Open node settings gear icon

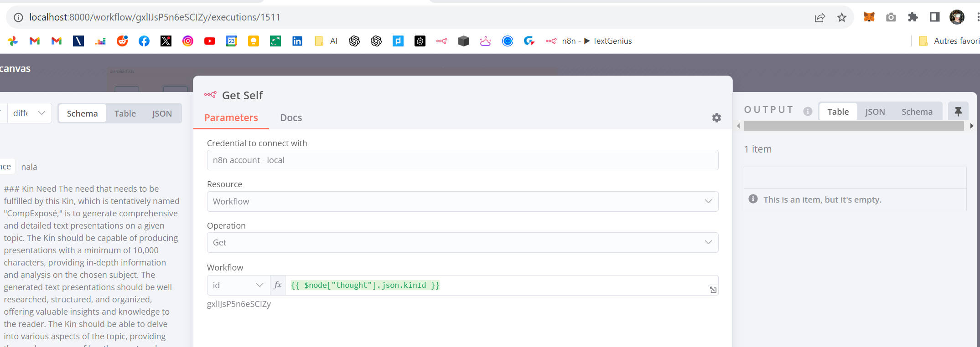[x=716, y=118]
